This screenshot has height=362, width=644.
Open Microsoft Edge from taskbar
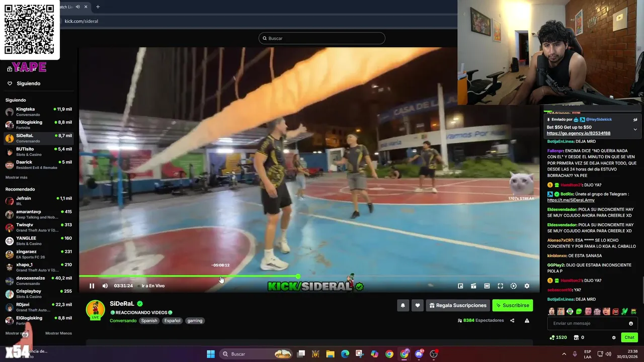coord(345,354)
